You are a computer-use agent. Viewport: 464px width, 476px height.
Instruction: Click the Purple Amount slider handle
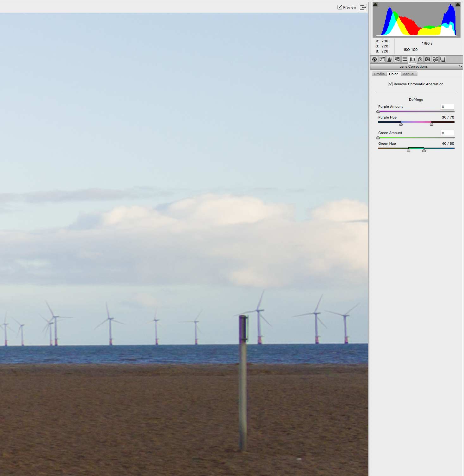pyautogui.click(x=378, y=112)
